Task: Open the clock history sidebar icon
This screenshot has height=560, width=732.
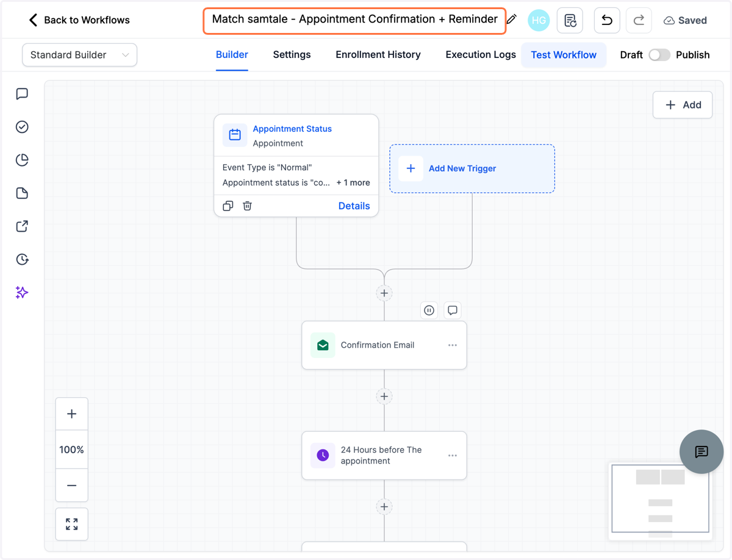Action: 22,259
